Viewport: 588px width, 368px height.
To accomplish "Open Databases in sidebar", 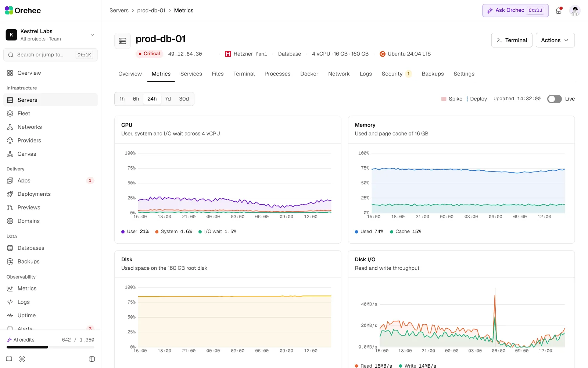I will pyautogui.click(x=50, y=248).
